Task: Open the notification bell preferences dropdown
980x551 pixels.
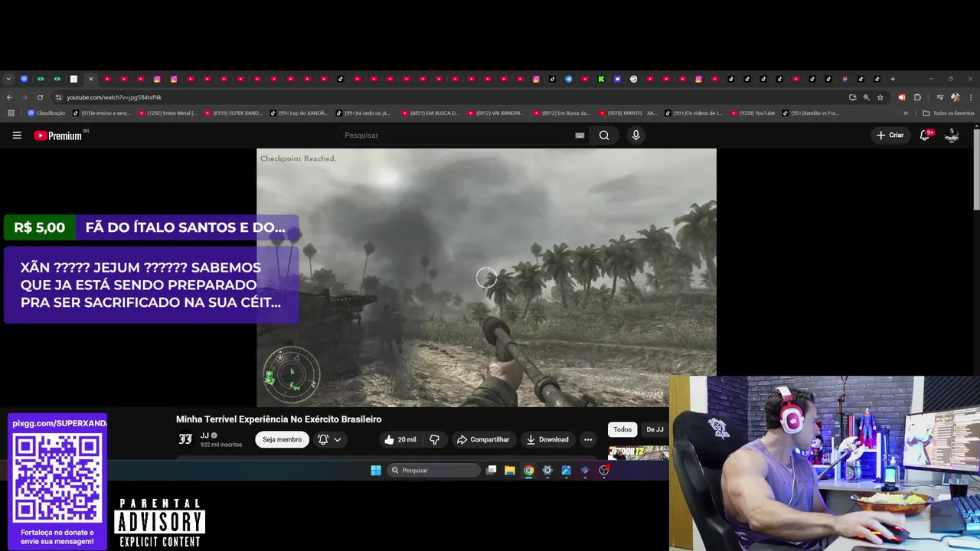Action: pyautogui.click(x=330, y=439)
